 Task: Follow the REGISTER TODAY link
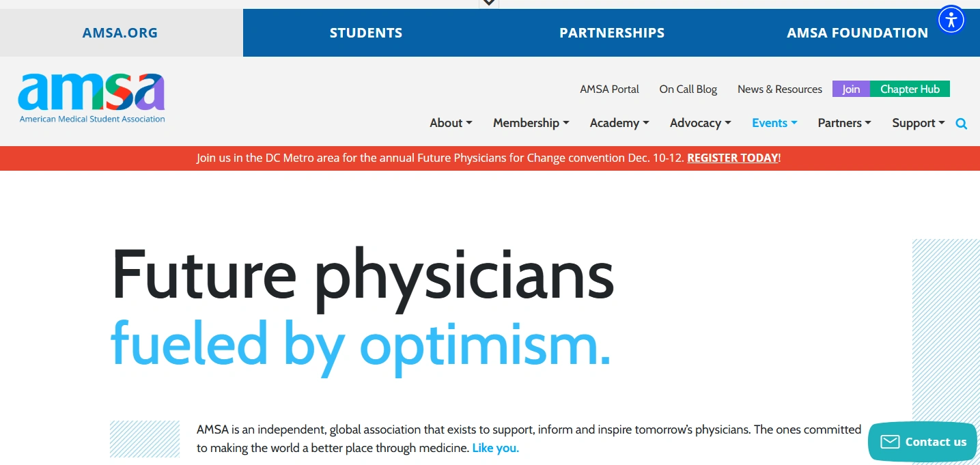tap(732, 158)
